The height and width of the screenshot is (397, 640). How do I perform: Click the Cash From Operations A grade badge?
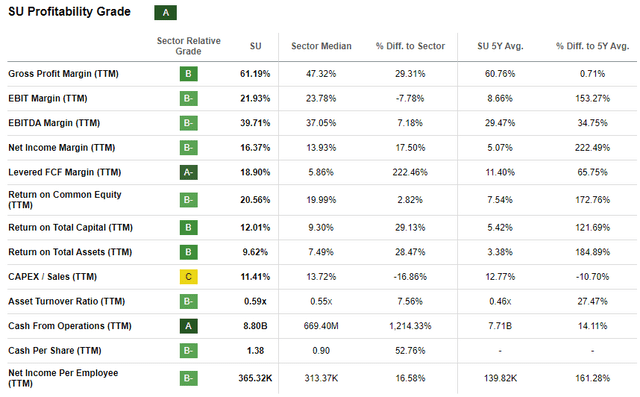point(189,326)
